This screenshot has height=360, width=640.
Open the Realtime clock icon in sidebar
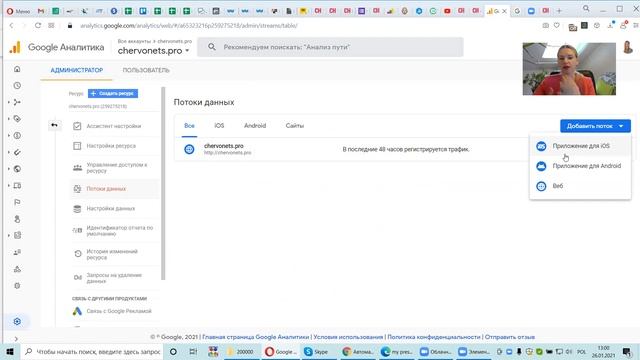coord(17,86)
